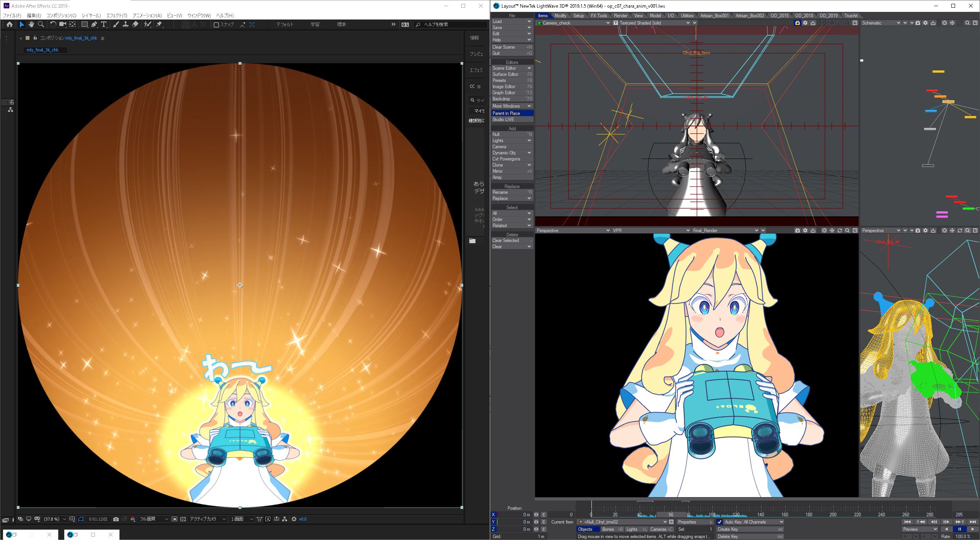The image size is (980, 540).
Task: Select the Unified Camera tool
Action: click(62, 25)
